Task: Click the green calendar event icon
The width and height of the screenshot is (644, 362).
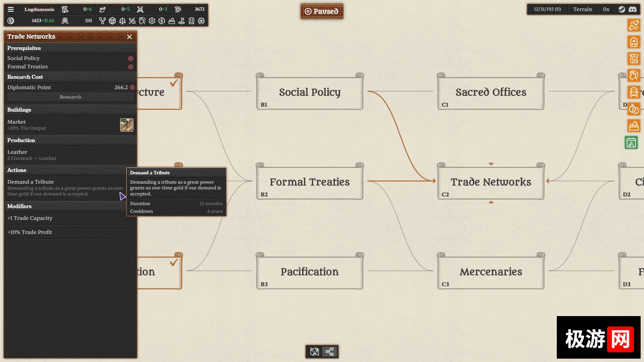Action: click(631, 143)
